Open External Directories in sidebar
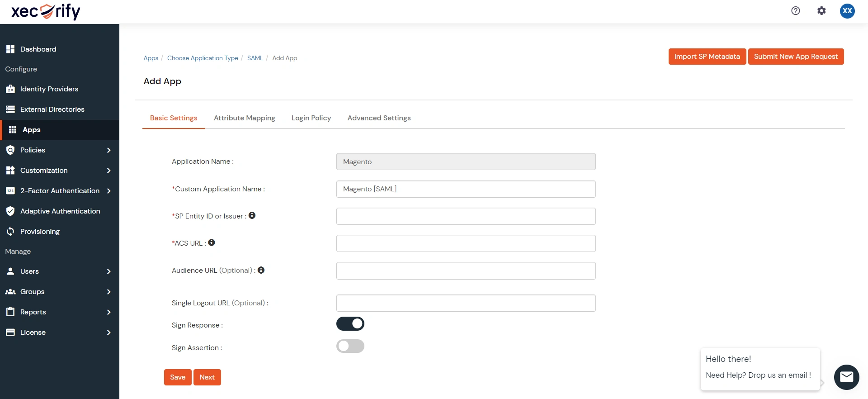 coord(60,109)
